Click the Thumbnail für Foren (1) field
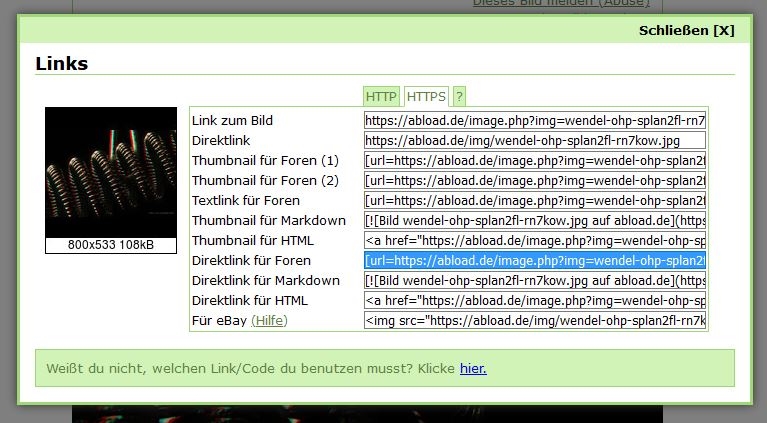767x423 pixels. [x=535, y=161]
